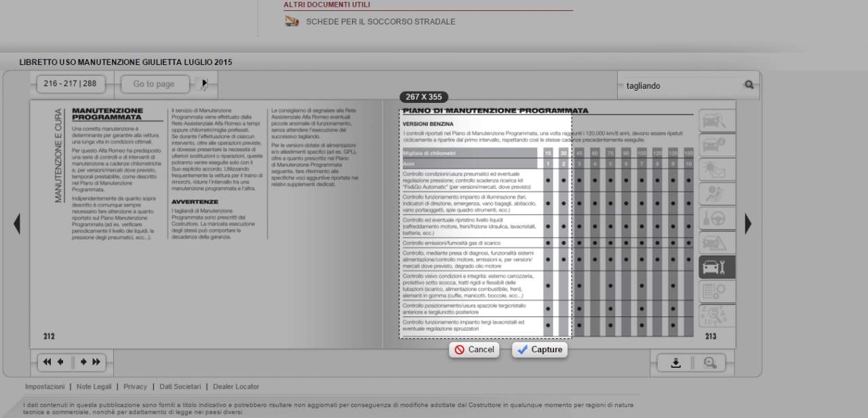The width and height of the screenshot is (868, 418).
Task: Click the search magnifier icon
Action: point(749,85)
